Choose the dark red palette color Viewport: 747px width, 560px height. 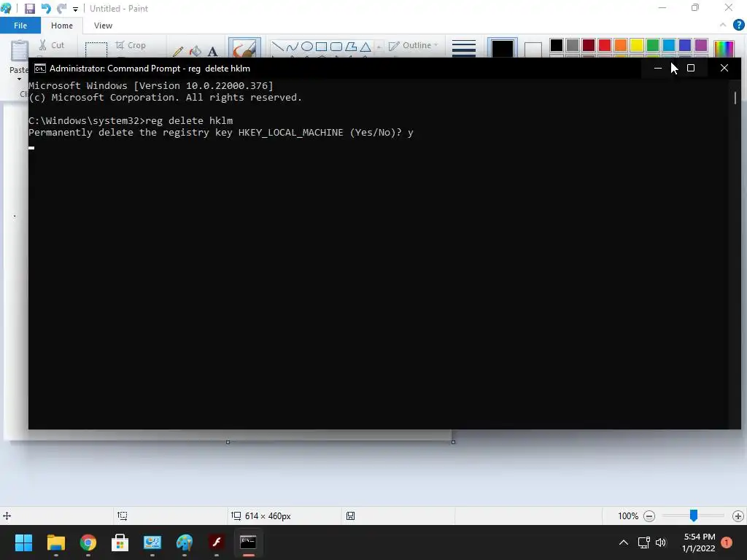point(589,45)
